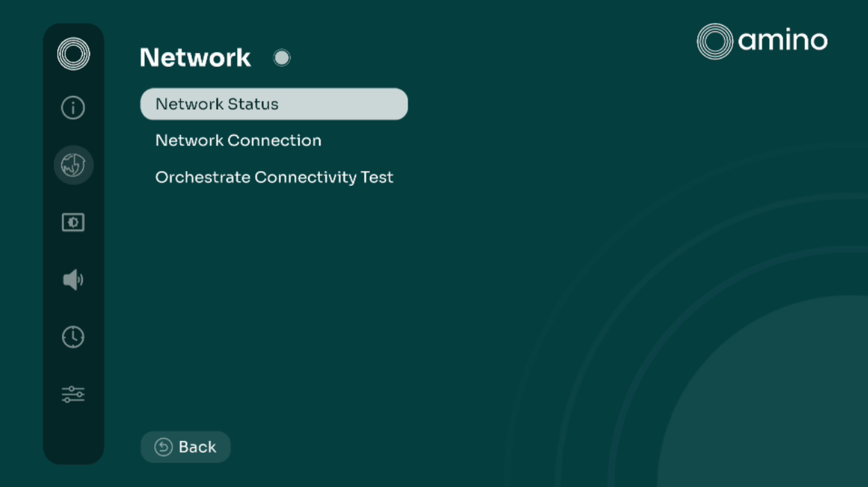
Task: Click the status indicator dot beside Network
Action: pos(282,58)
